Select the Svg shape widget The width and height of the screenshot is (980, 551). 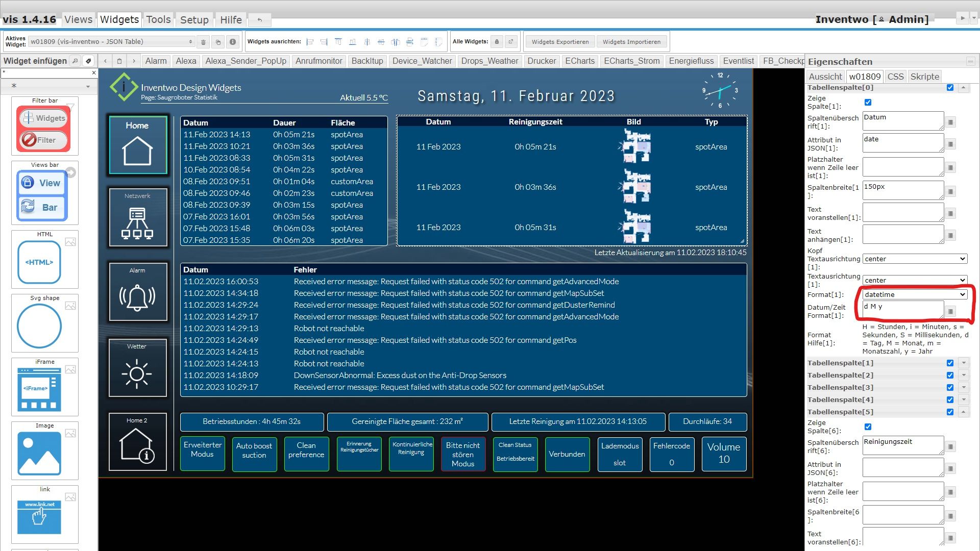click(x=45, y=323)
